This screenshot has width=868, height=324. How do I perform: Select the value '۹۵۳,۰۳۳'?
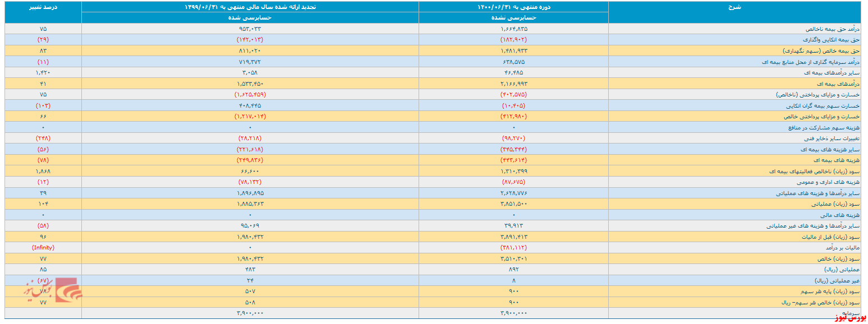tap(250, 28)
